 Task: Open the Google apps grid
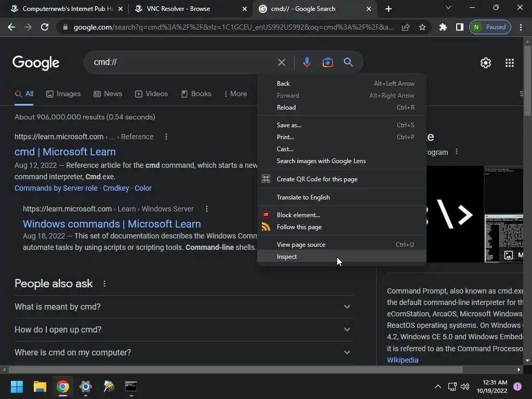tap(510, 63)
